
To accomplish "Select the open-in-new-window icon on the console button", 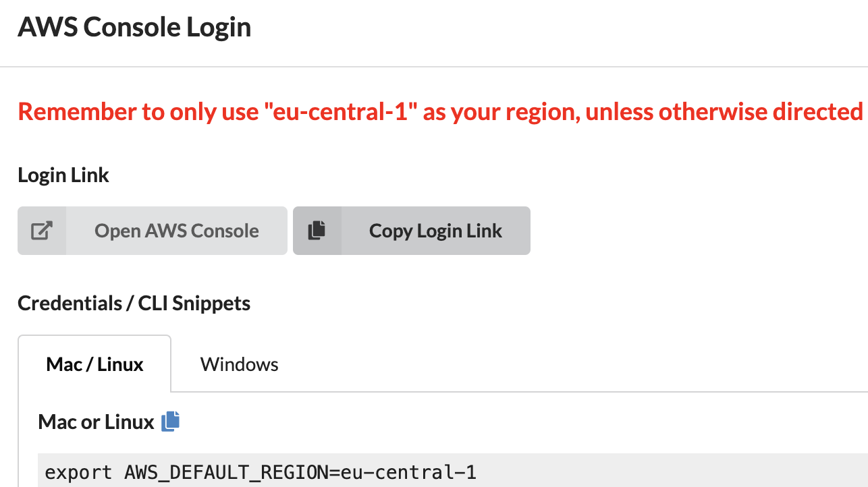I will pyautogui.click(x=41, y=230).
